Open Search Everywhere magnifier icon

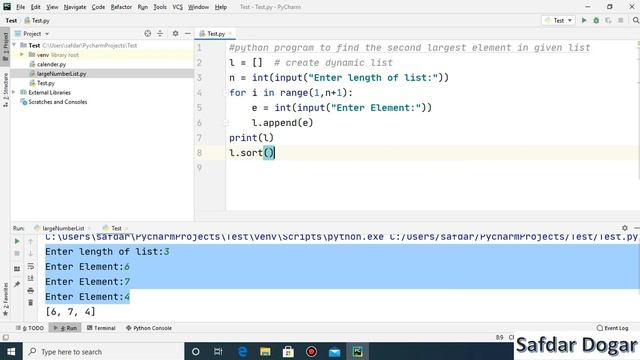[x=636, y=20]
